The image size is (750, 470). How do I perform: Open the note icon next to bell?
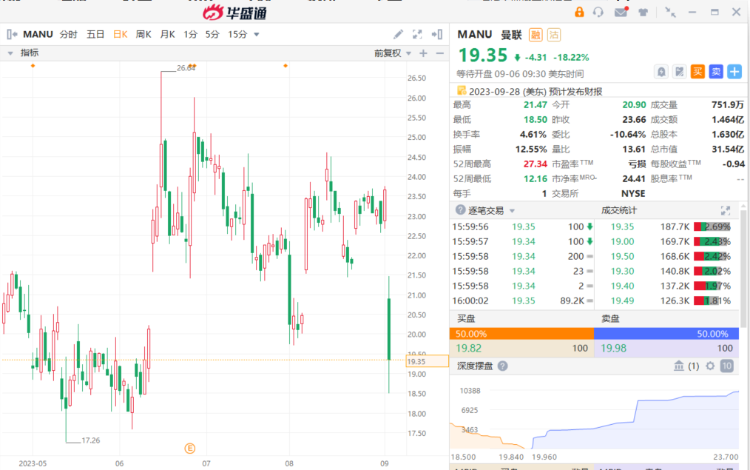679,72
